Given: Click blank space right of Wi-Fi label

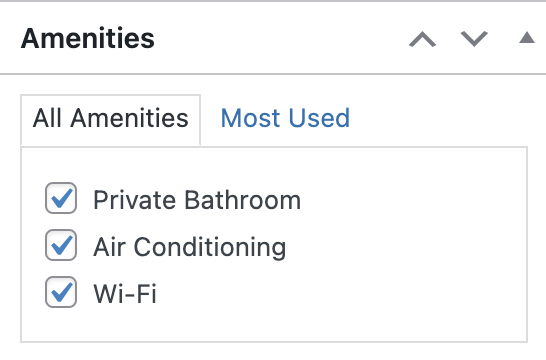Looking at the screenshot, I should point(341,294).
